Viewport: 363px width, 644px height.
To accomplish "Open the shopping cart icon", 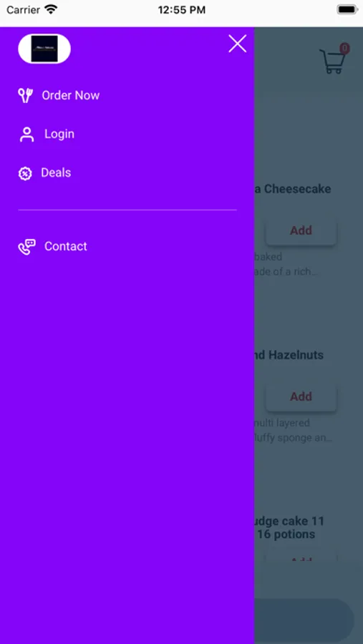I will [332, 62].
